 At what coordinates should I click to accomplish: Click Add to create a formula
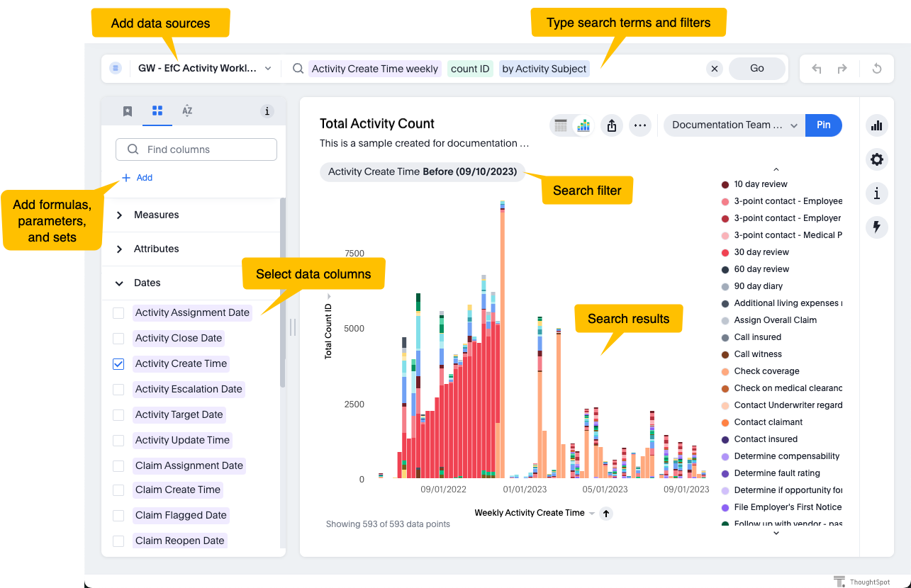(x=137, y=177)
